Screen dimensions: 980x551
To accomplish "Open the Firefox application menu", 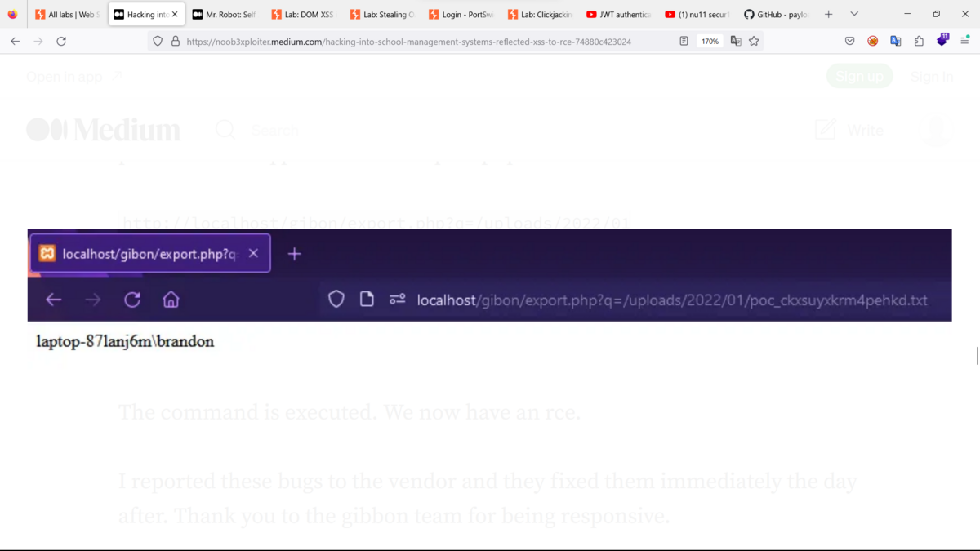I will click(x=964, y=41).
